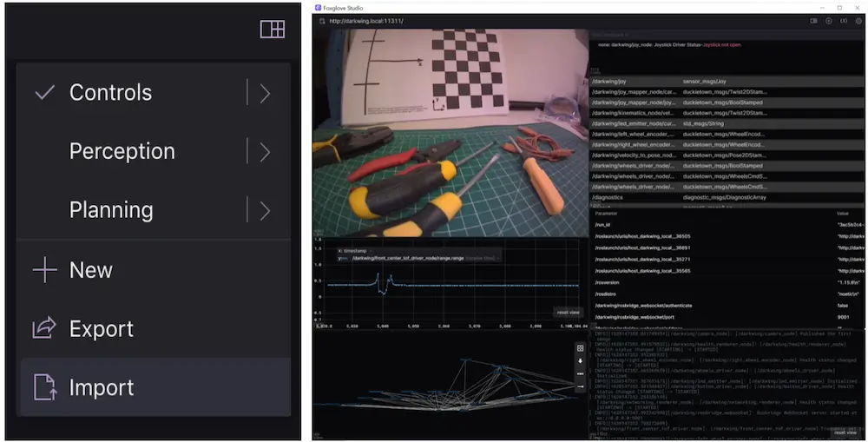Select the /run_id parameter row

coord(727,225)
